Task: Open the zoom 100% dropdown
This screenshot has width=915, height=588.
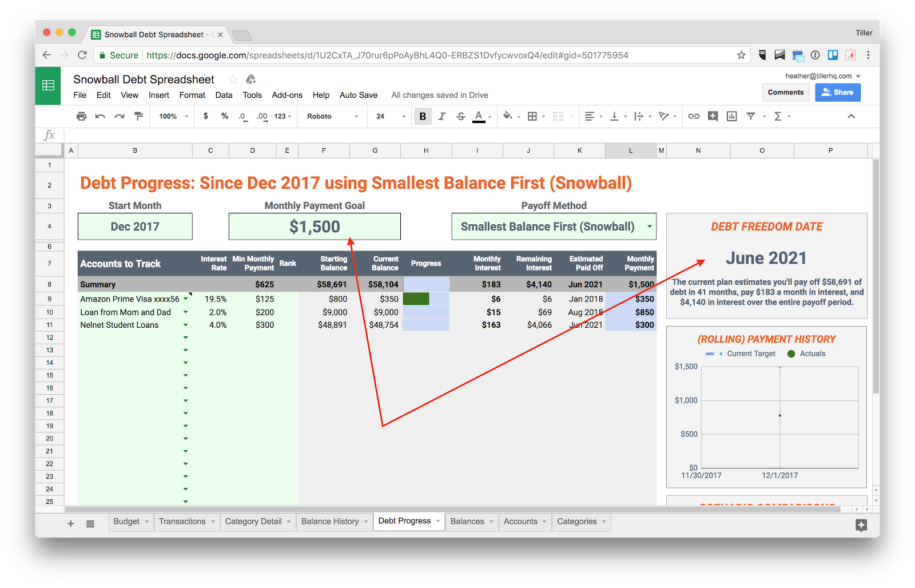Action: (x=173, y=116)
